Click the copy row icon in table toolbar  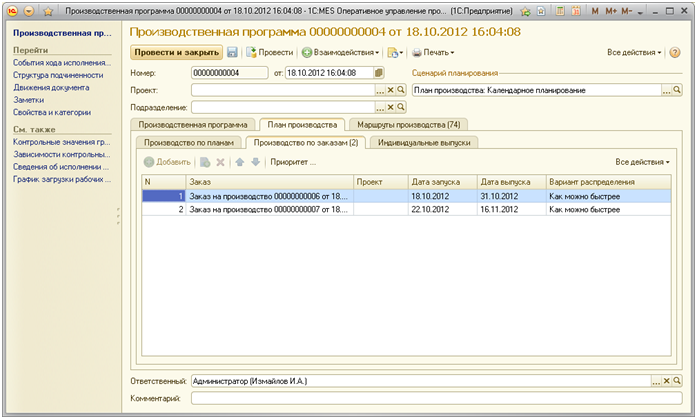(205, 162)
